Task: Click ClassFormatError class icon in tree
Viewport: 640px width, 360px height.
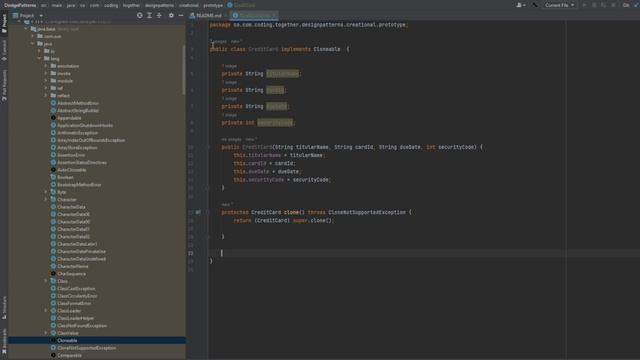Action: coord(53,303)
